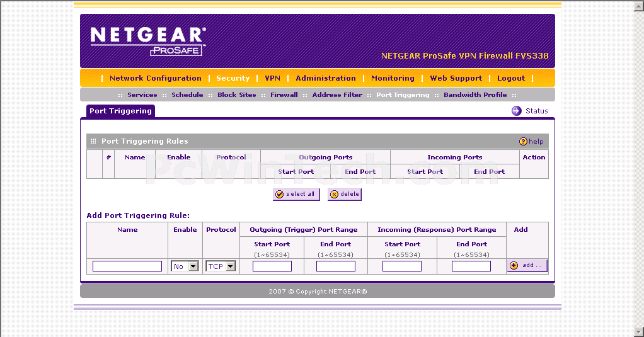Click the Logout menu item
Viewport: 644px width, 337px height.
coord(511,78)
